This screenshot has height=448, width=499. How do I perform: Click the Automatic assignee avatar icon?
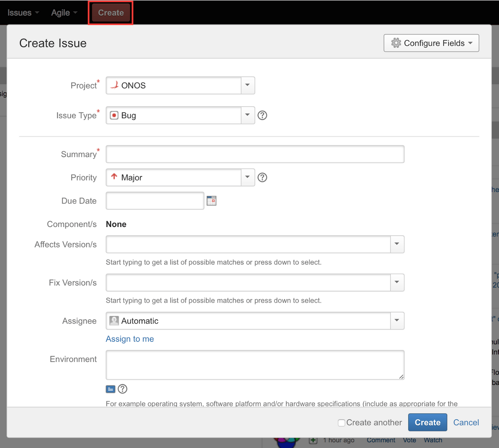[x=114, y=320]
